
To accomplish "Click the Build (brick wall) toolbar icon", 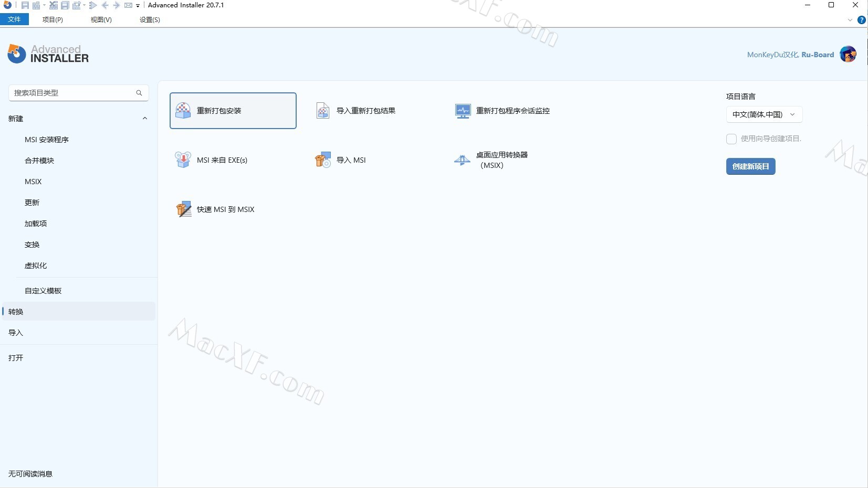I will pyautogui.click(x=36, y=5).
